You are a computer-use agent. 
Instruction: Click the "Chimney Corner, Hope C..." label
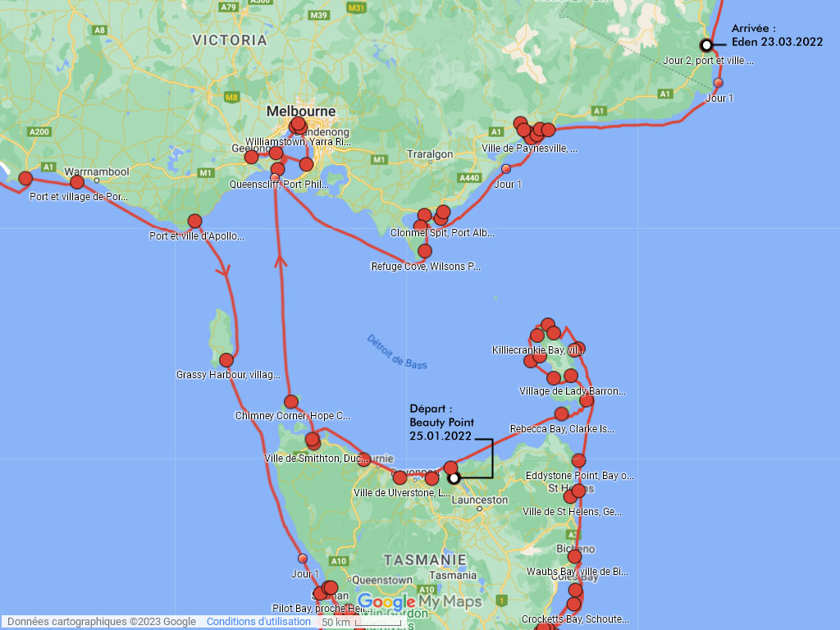(x=293, y=416)
